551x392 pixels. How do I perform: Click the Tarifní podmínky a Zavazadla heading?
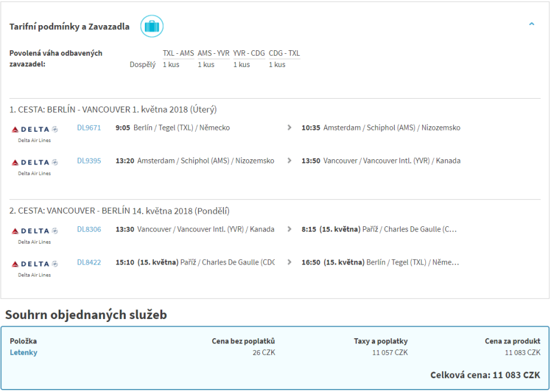69,27
